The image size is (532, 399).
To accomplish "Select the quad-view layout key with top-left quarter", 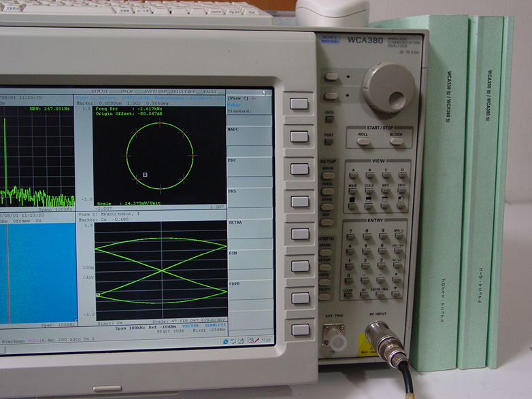I will [x=401, y=205].
